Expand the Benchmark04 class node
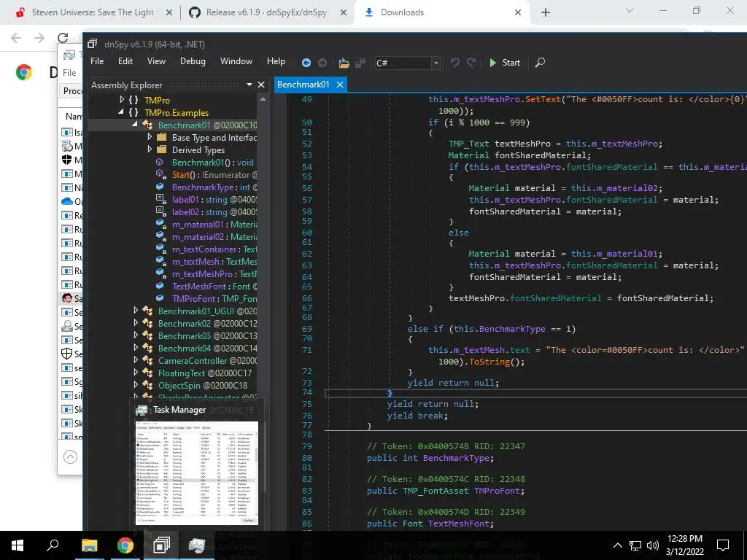747x560 pixels. pyautogui.click(x=136, y=348)
